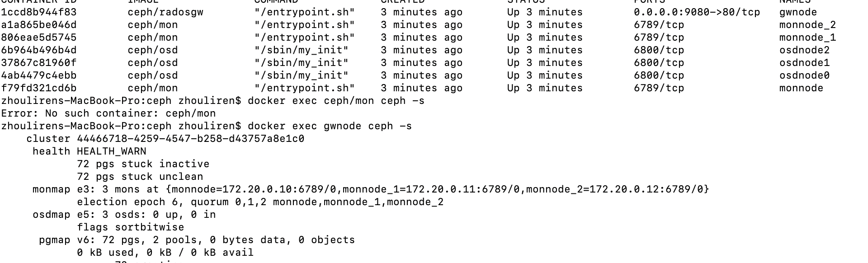Click the osdnode2 container name
The image size is (868, 263).
[x=804, y=50]
